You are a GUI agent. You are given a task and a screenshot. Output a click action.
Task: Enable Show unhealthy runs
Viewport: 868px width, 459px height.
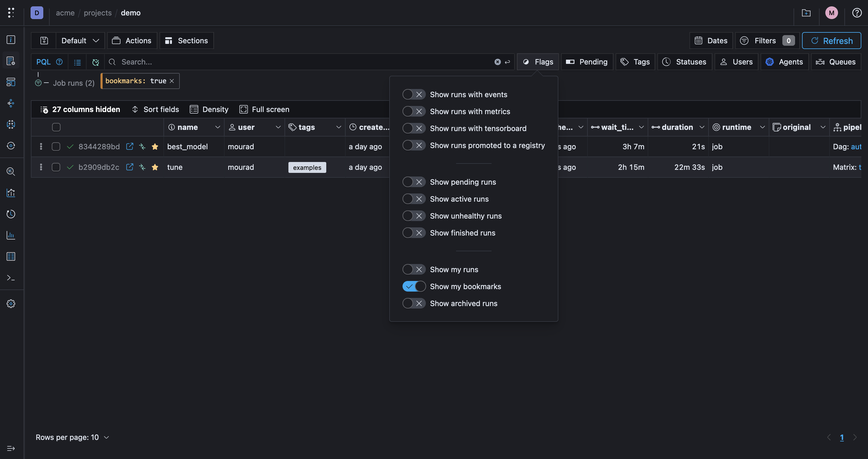(x=414, y=216)
